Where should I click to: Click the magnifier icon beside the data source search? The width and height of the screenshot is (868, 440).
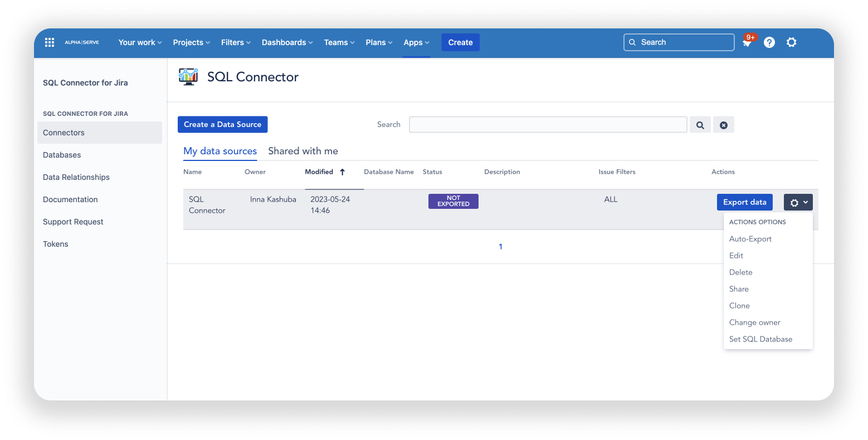click(x=700, y=124)
